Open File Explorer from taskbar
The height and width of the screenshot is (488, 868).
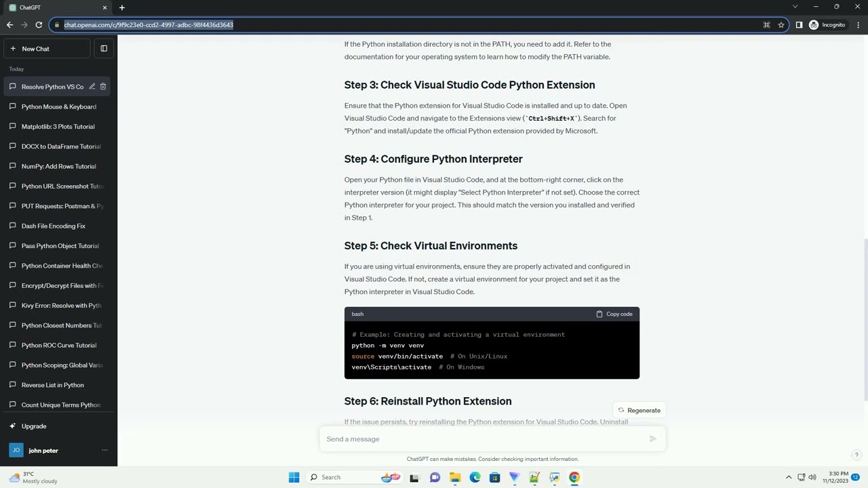click(x=455, y=477)
